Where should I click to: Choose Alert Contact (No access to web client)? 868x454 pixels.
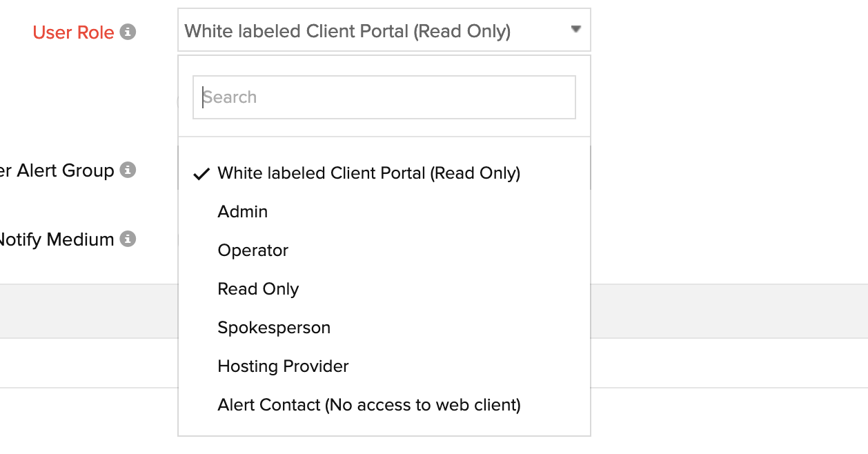tap(368, 405)
